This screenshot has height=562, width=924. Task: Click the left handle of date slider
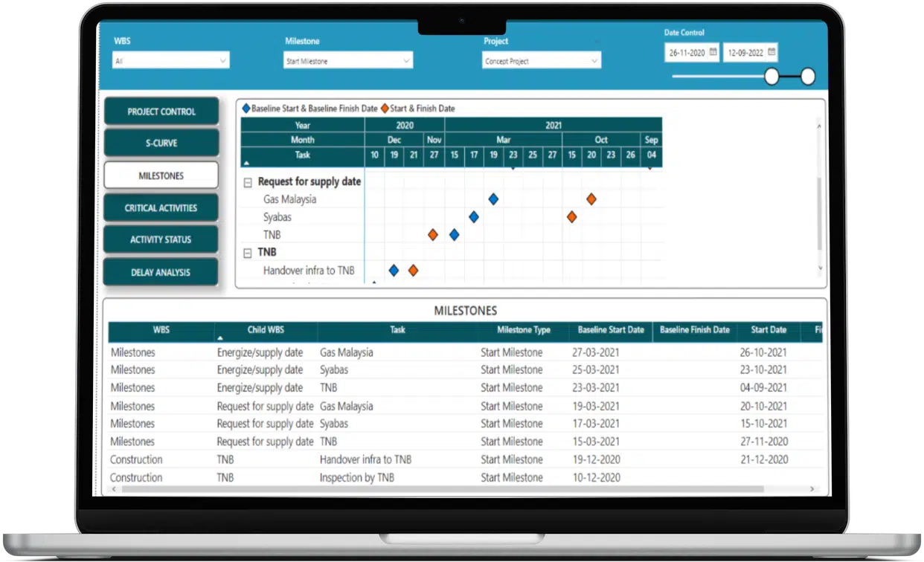772,76
